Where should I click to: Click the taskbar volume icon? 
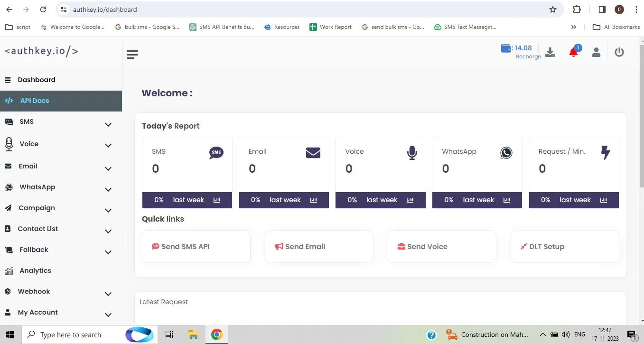(x=565, y=335)
